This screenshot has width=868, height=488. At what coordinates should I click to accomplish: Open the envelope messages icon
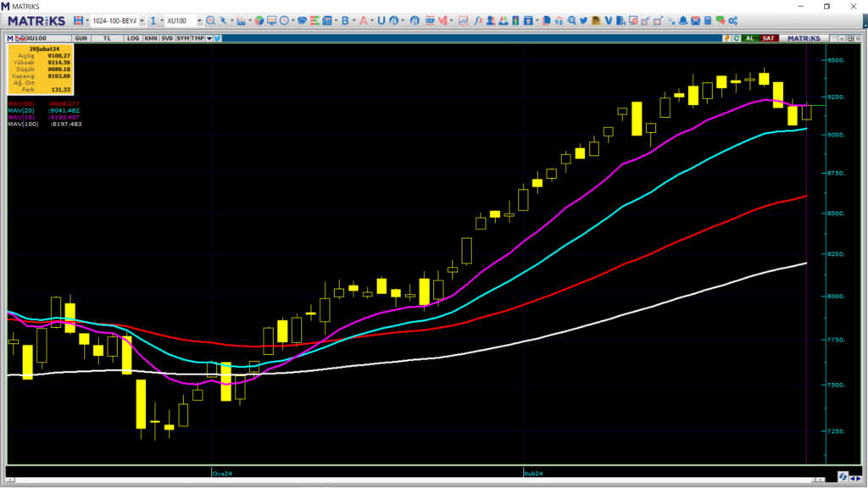tap(695, 20)
